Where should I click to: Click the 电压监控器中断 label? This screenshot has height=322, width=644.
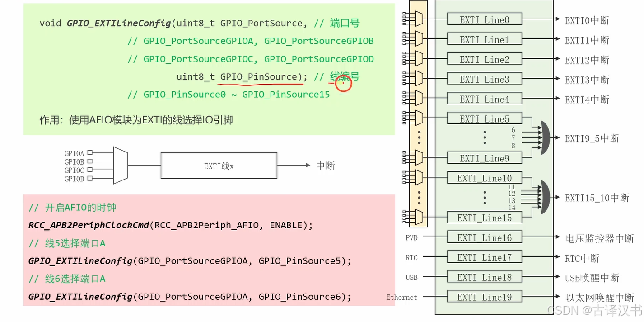tap(600, 238)
